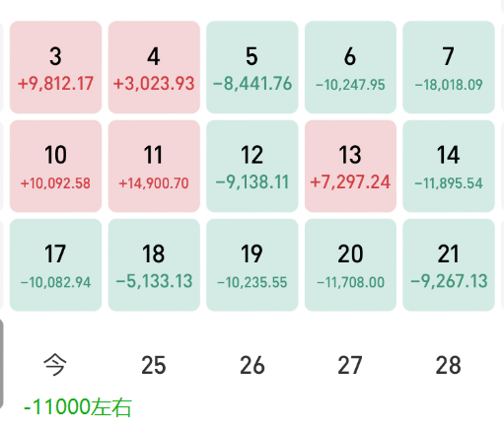
Task: Open day 17 cell showing −10,082.94
Action: [55, 265]
